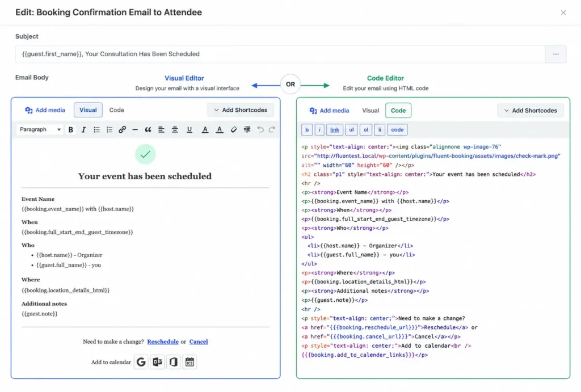Click the Office 365 calendar icon

tap(174, 362)
